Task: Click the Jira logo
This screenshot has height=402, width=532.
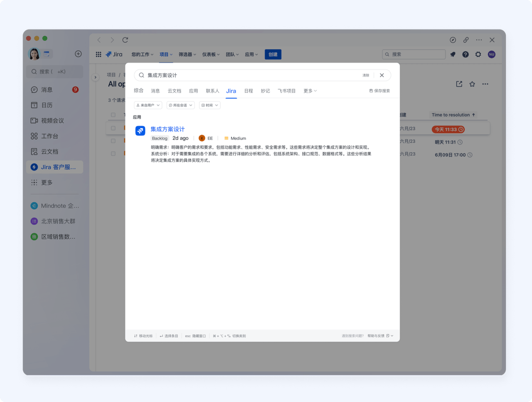Action: (x=114, y=54)
